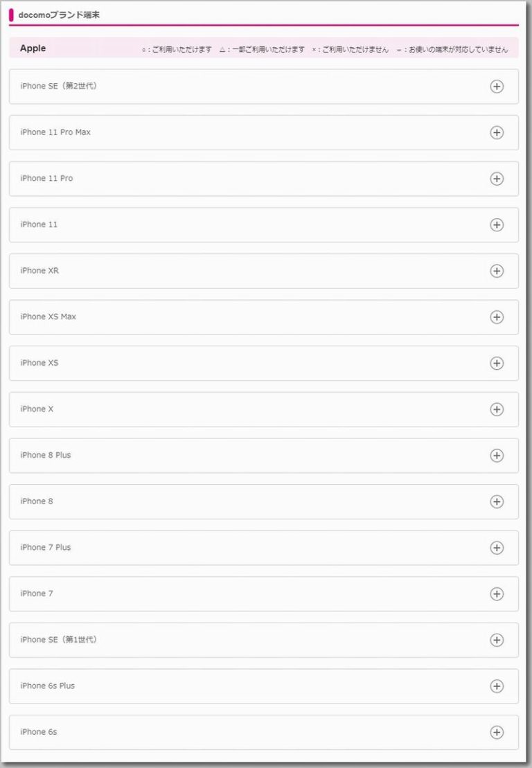Click the iPhone XS Max model name
Viewport: 532px width, 768px height.
(48, 316)
